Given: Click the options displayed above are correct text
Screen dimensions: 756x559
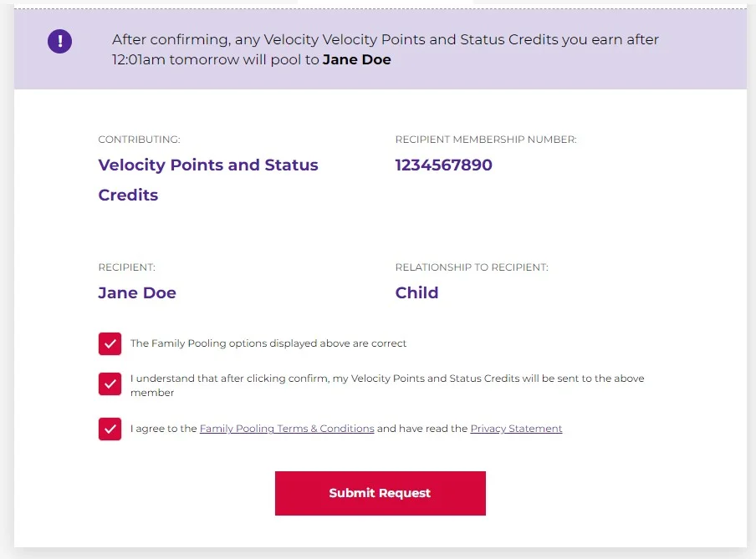Looking at the screenshot, I should pyautogui.click(x=268, y=343).
